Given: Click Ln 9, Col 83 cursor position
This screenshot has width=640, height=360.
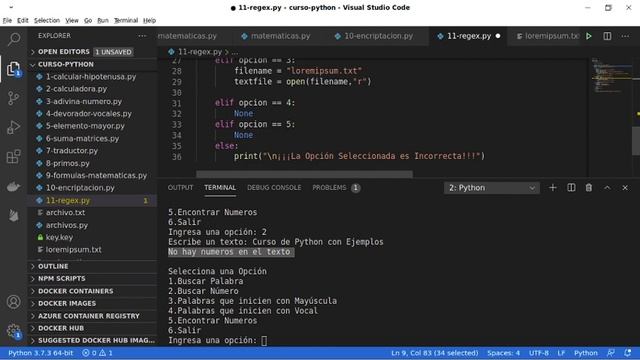Looking at the screenshot, I should (x=434, y=353).
